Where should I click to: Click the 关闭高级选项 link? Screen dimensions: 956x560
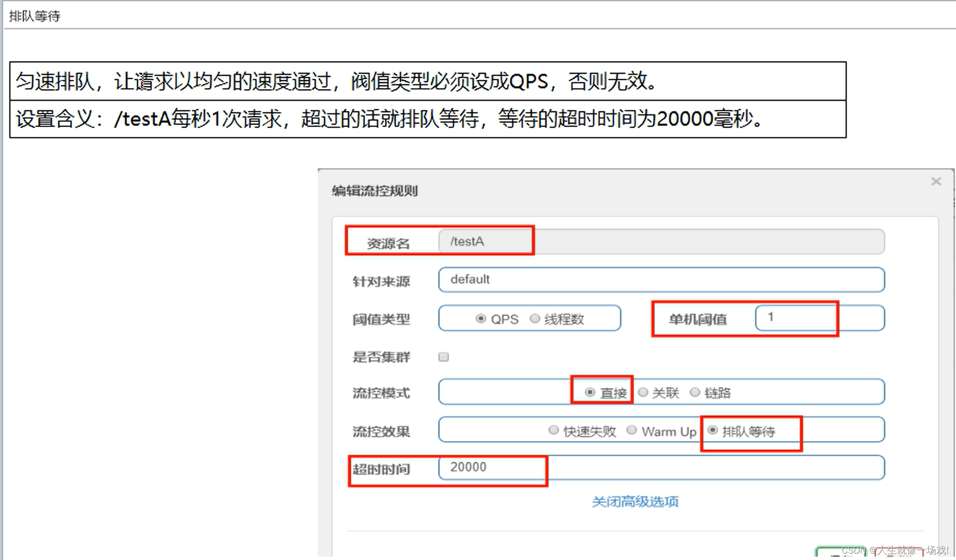click(x=635, y=501)
